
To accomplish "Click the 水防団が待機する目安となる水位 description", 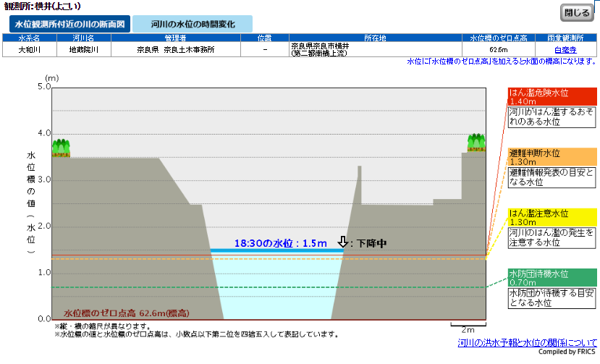I will (x=552, y=297).
